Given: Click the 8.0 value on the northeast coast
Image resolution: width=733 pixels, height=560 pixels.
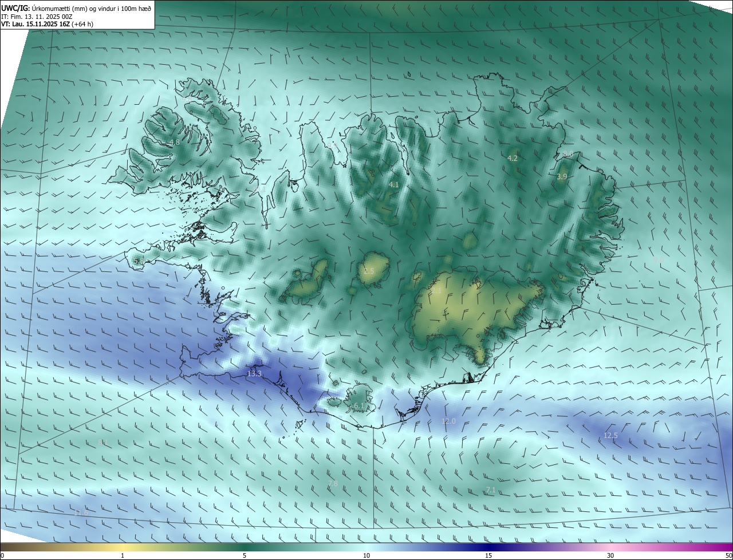Looking at the screenshot, I should pyautogui.click(x=568, y=155).
